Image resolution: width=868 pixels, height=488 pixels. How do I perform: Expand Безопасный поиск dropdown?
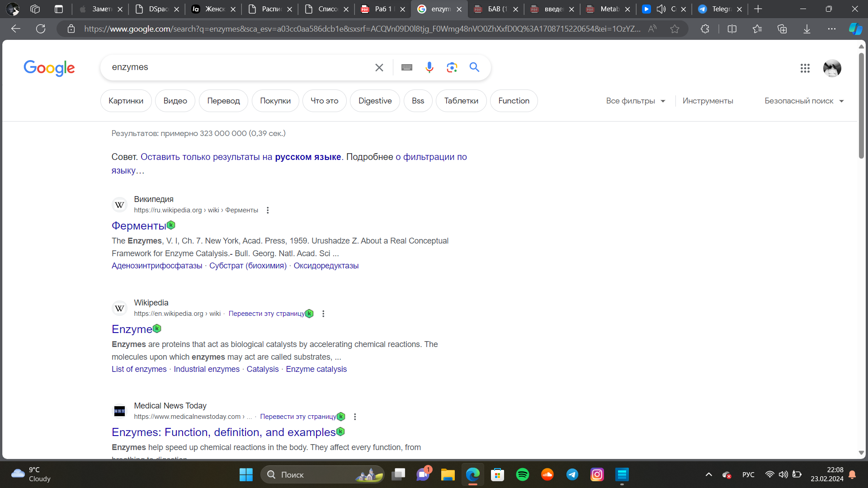tap(804, 101)
